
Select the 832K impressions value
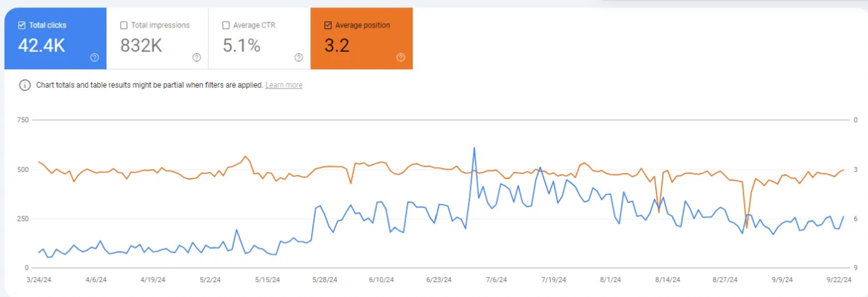point(141,46)
